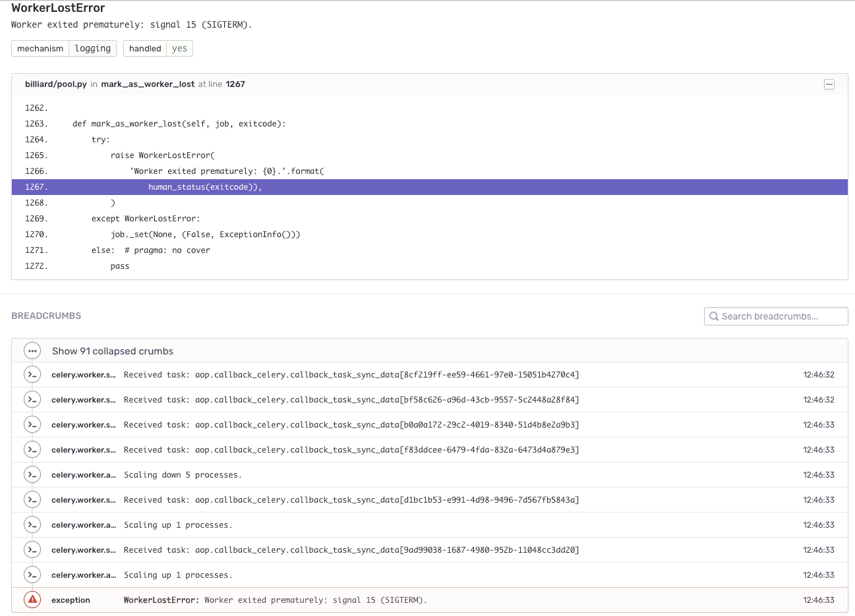855x616 pixels.
Task: Click celery.worker.a... label in Scaling down row
Action: [x=84, y=475]
